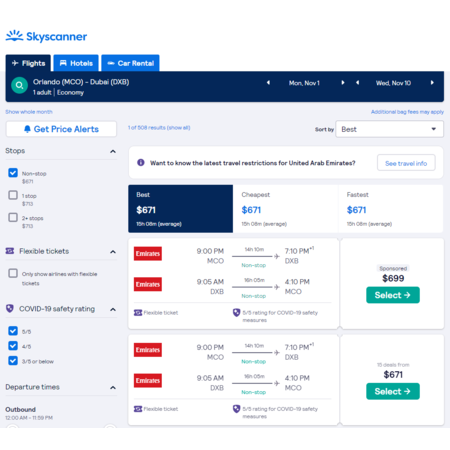This screenshot has width=450, height=450.
Task: Advance departure date past Mon, Nov 1
Action: [342, 83]
